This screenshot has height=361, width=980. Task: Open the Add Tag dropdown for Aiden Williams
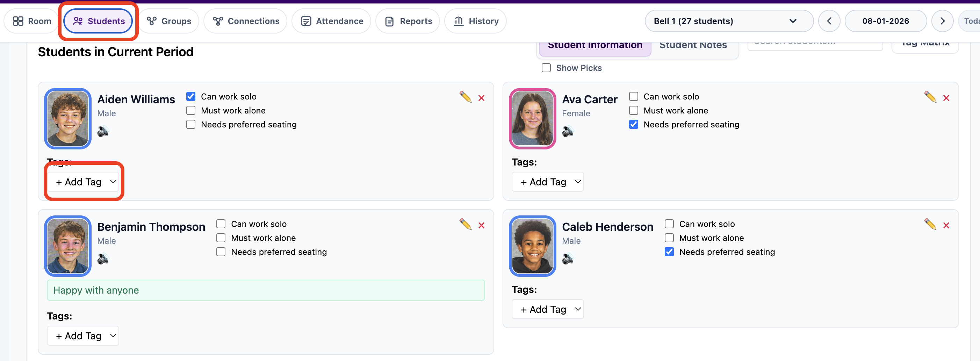[83, 182]
